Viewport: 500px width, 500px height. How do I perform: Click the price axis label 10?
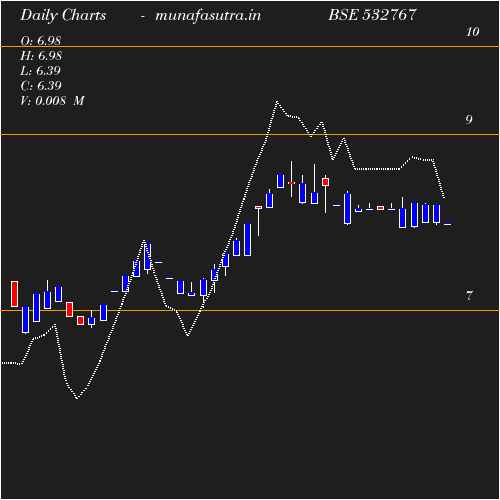point(473,32)
